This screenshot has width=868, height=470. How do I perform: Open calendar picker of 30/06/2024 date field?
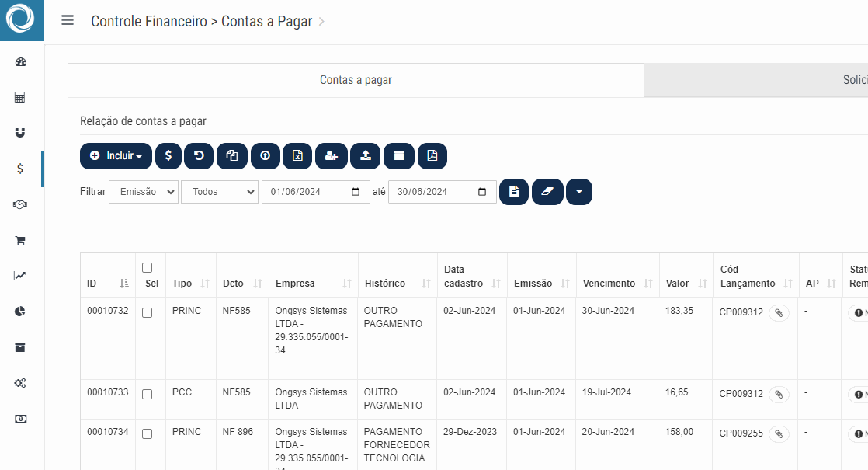click(x=482, y=192)
